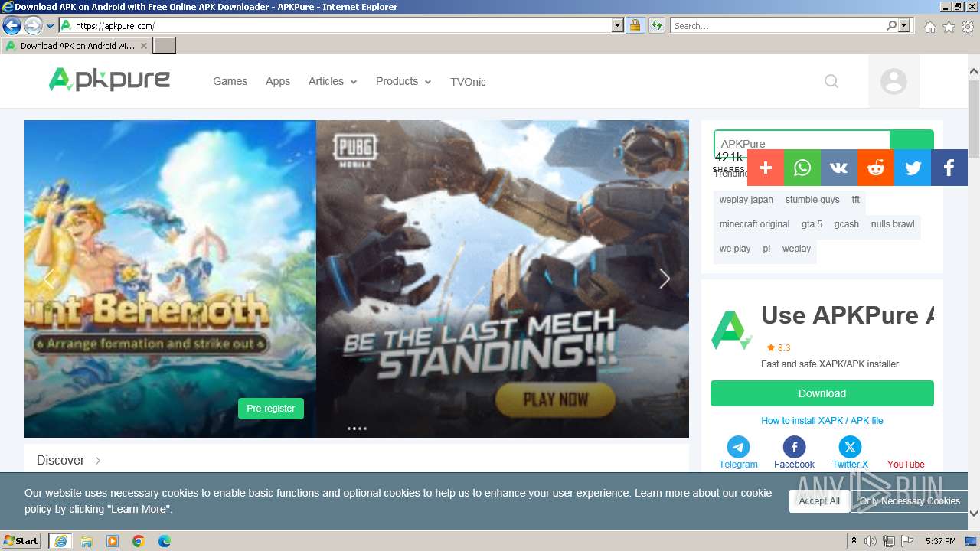Click the PUBG Mobile banner Play Now
Image resolution: width=980 pixels, height=551 pixels.
point(555,399)
